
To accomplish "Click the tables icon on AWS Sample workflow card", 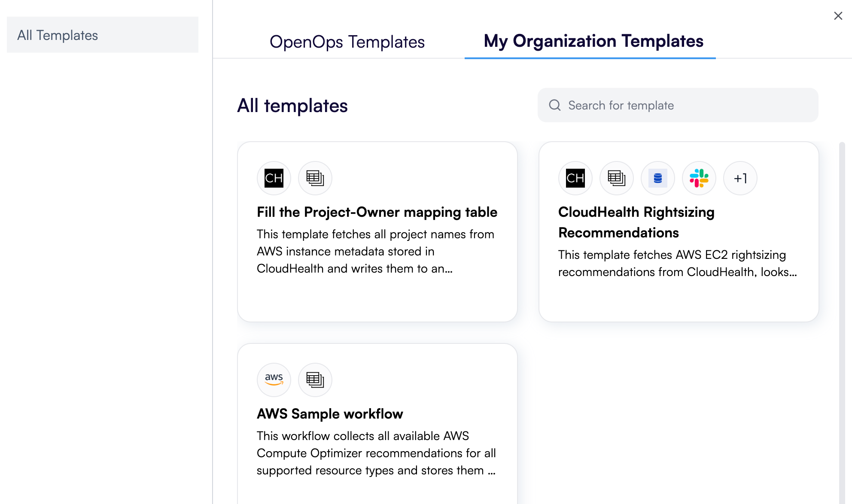I will click(315, 380).
